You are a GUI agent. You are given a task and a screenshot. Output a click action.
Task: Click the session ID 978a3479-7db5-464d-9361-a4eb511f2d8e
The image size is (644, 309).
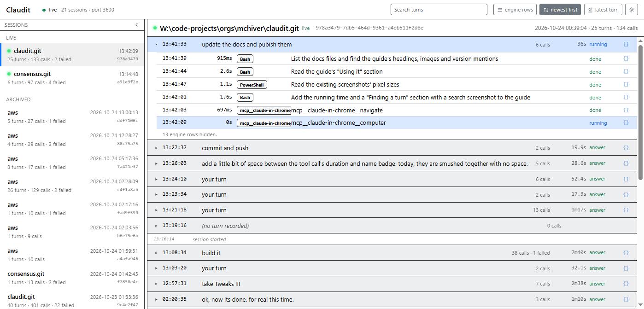[369, 28]
